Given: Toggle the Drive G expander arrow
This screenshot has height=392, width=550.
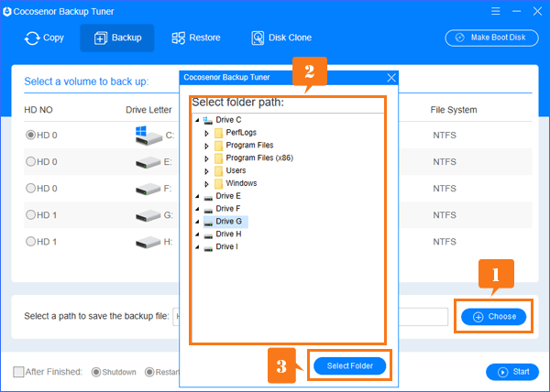Looking at the screenshot, I should click(197, 222).
